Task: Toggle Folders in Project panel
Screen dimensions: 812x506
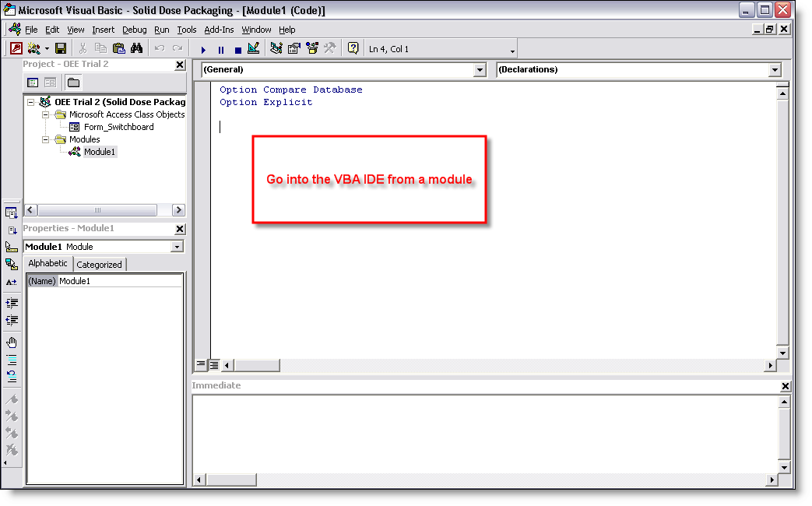Action: click(x=73, y=83)
